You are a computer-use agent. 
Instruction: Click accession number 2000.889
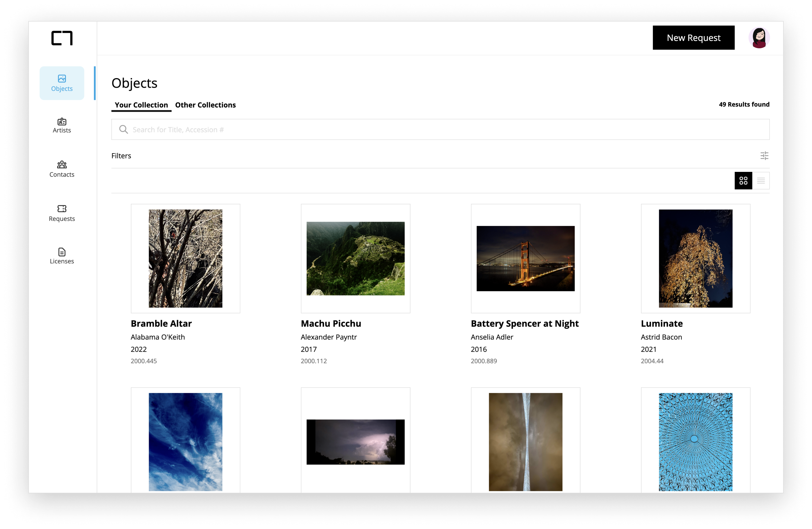[x=484, y=361]
